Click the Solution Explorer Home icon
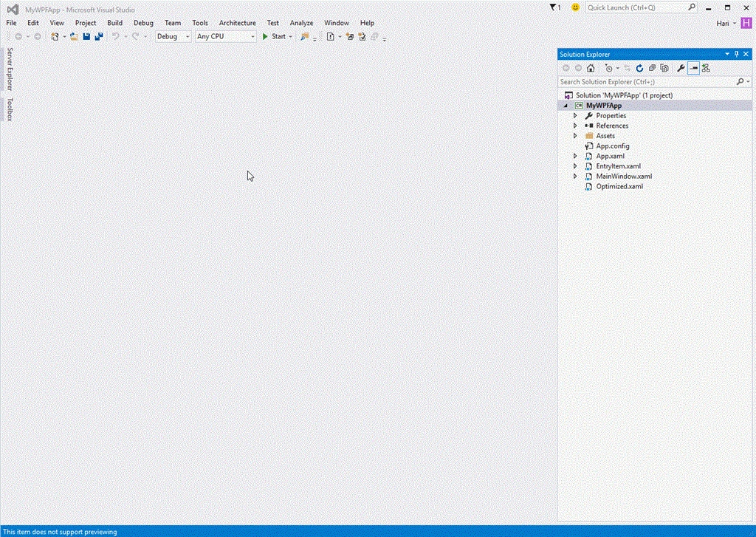The image size is (756, 537). [x=591, y=68]
